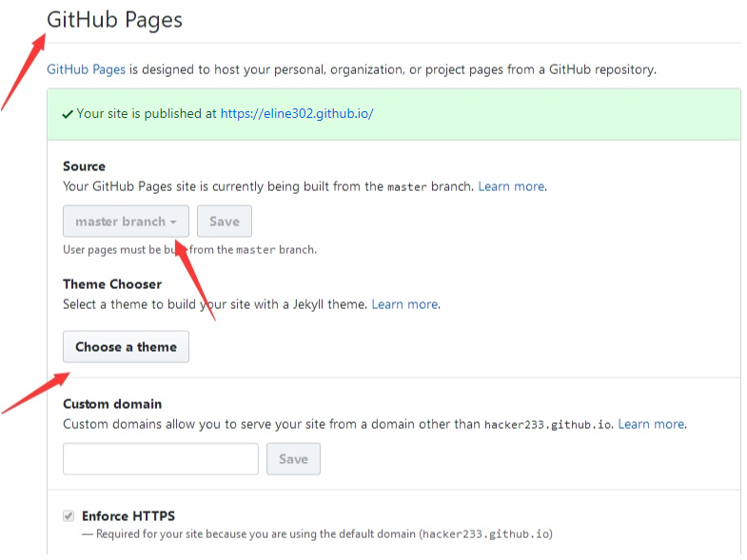Image resolution: width=747 pixels, height=560 pixels.
Task: Click Save button next to master branch
Action: [x=225, y=222]
